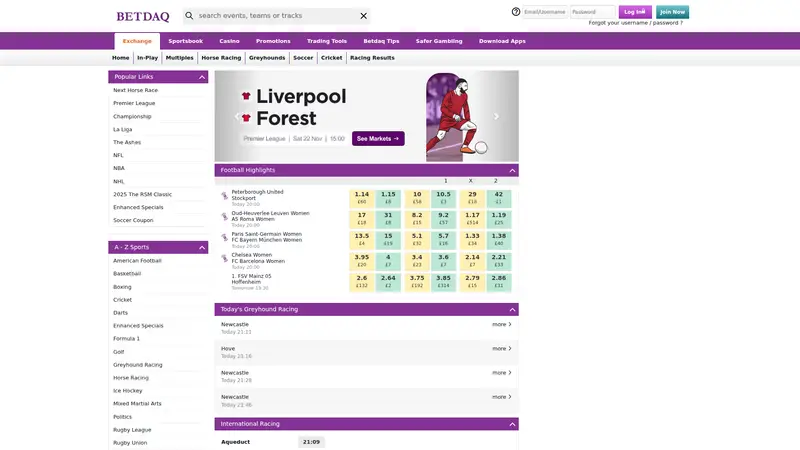
Task: Clear the search box with X
Action: click(x=363, y=16)
